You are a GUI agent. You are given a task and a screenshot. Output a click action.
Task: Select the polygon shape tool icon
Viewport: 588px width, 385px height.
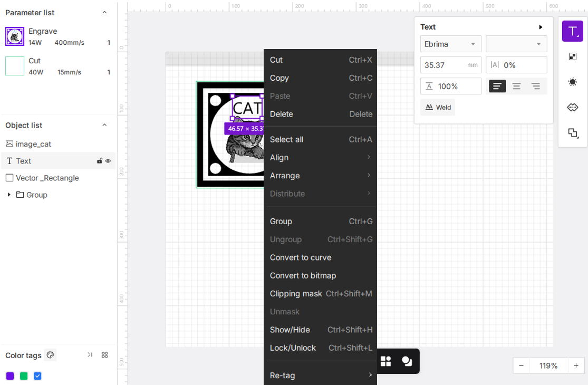pyautogui.click(x=572, y=82)
